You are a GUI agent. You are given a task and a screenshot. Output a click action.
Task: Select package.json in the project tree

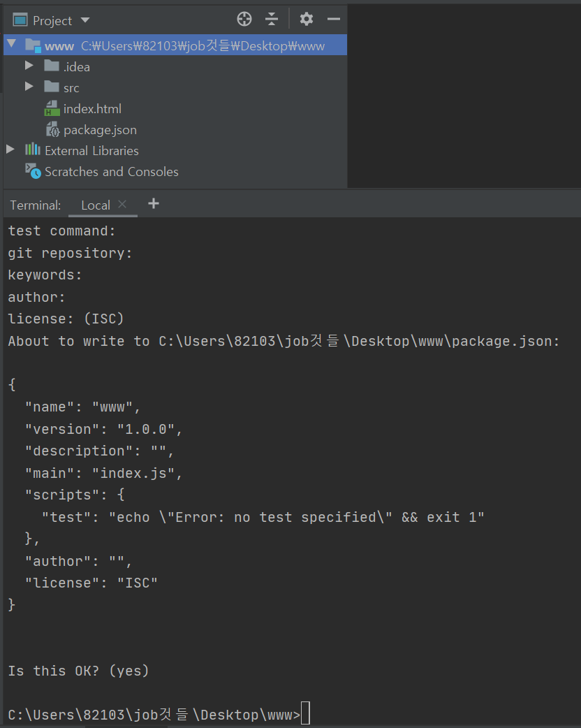point(100,130)
